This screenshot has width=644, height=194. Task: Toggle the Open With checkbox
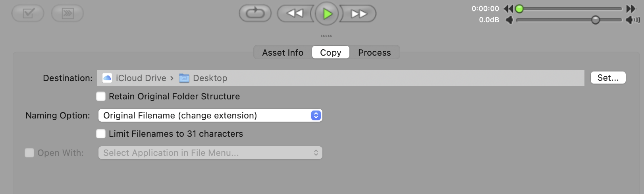(x=29, y=153)
